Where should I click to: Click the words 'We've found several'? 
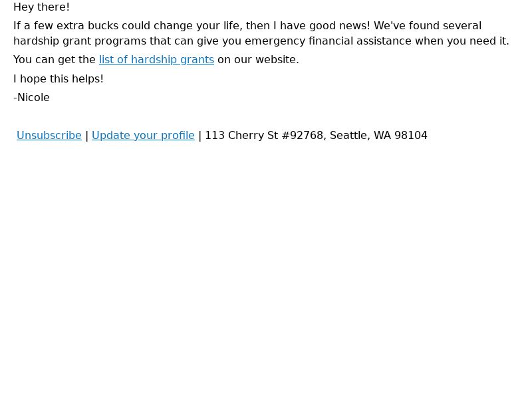428,26
